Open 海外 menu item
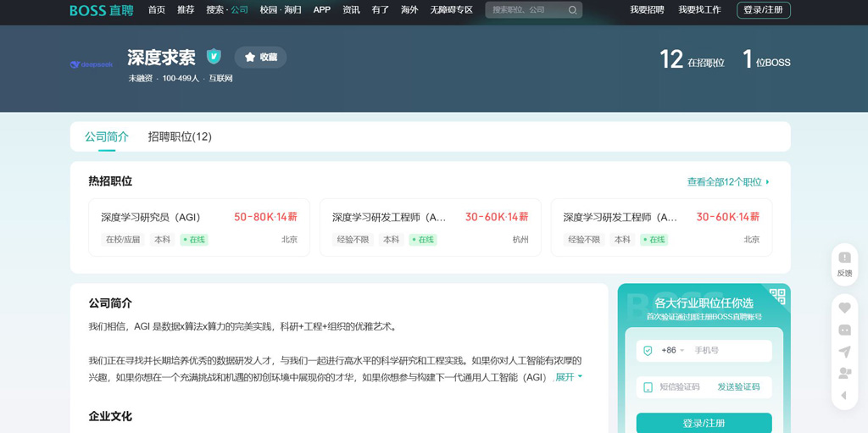Viewport: 868px width, 433px height. (409, 10)
